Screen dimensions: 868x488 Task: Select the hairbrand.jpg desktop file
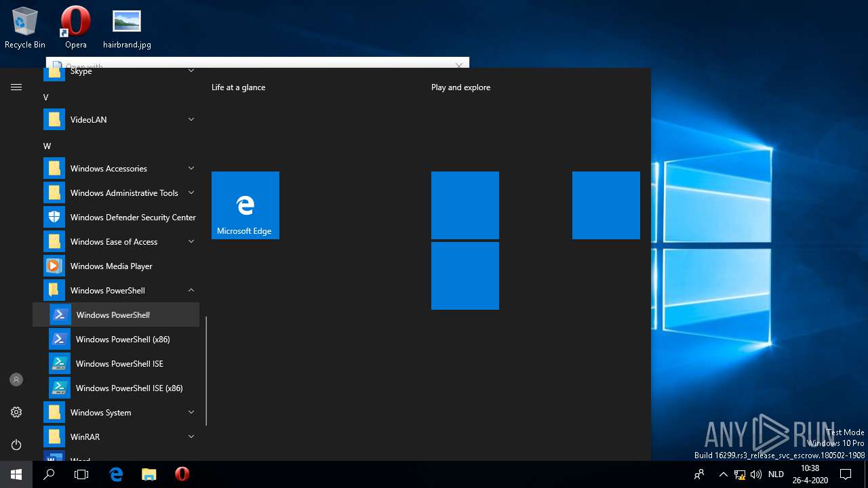coord(127,28)
